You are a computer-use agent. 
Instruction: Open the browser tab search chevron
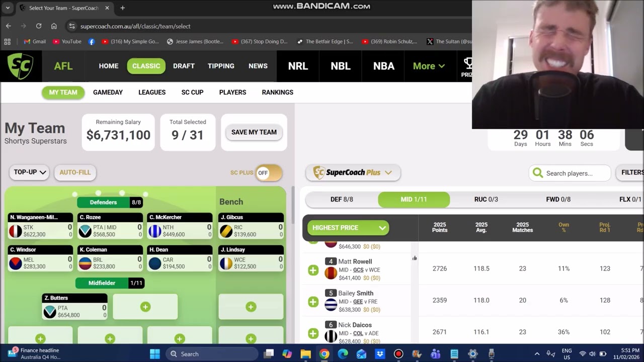8,8
